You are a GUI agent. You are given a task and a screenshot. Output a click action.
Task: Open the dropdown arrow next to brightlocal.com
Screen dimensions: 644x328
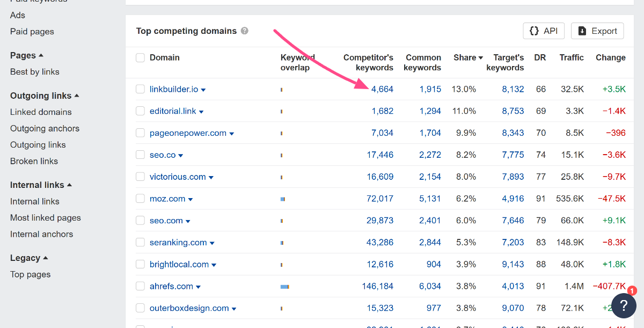[x=214, y=265]
